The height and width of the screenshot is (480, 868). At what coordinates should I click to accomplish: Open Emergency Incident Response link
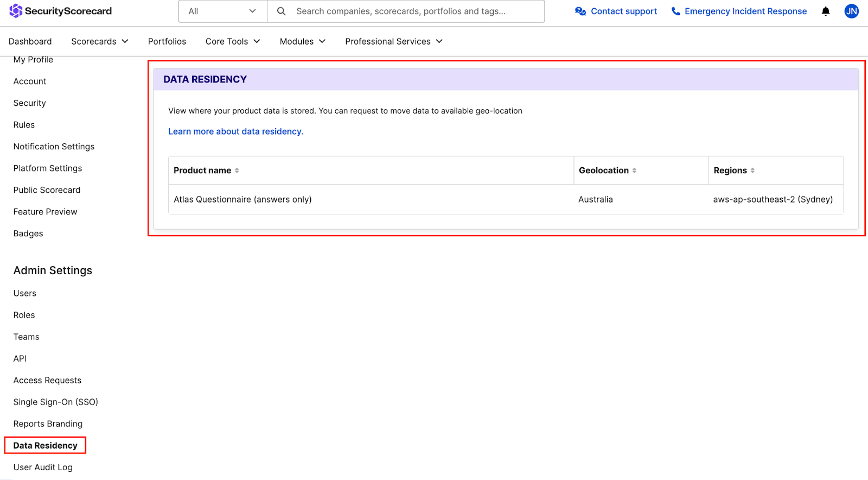click(x=745, y=11)
